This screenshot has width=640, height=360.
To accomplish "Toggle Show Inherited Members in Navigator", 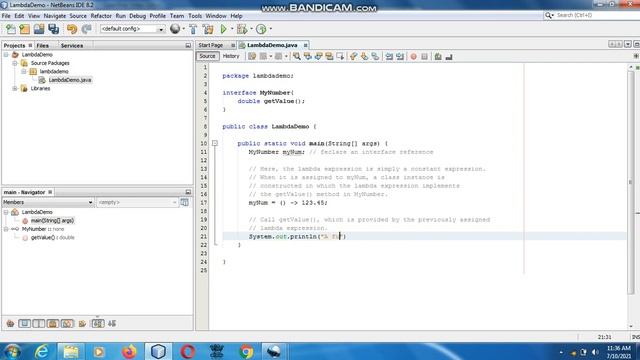I will tap(10, 324).
